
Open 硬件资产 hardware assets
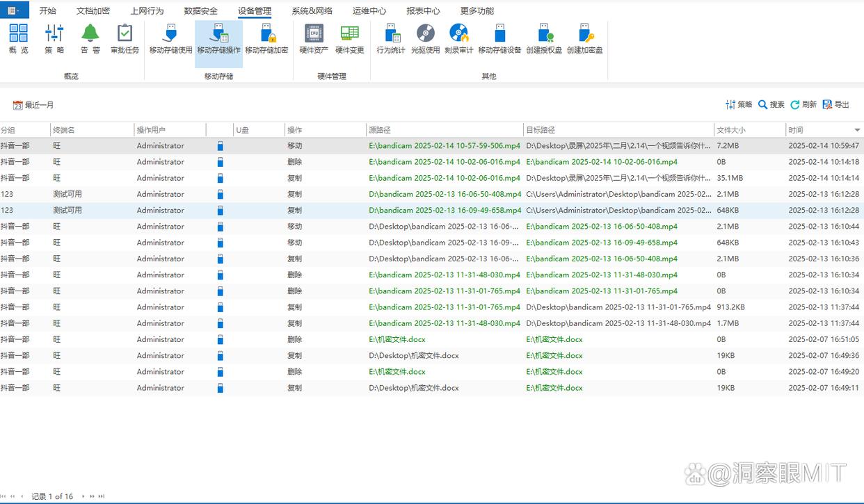(314, 39)
